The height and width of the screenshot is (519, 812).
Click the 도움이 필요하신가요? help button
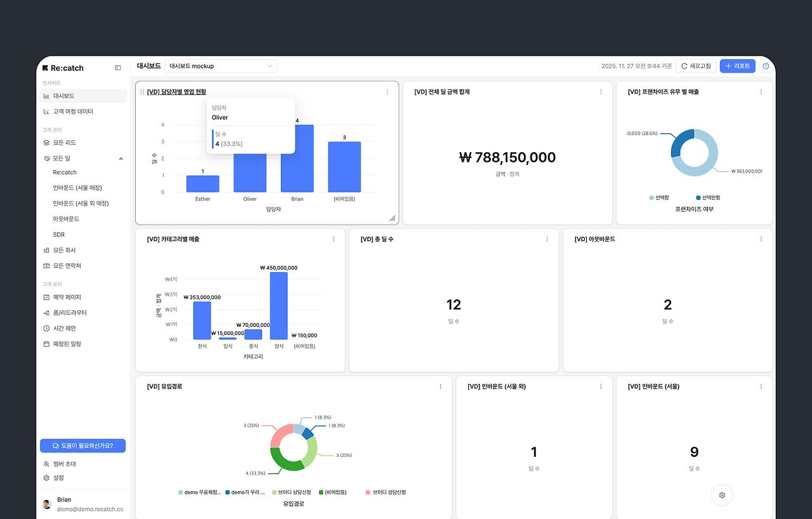(82, 446)
